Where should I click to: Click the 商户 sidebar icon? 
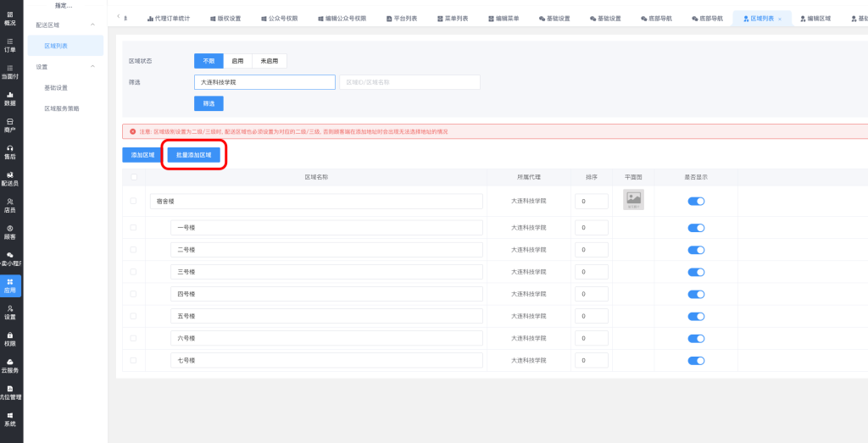10,125
